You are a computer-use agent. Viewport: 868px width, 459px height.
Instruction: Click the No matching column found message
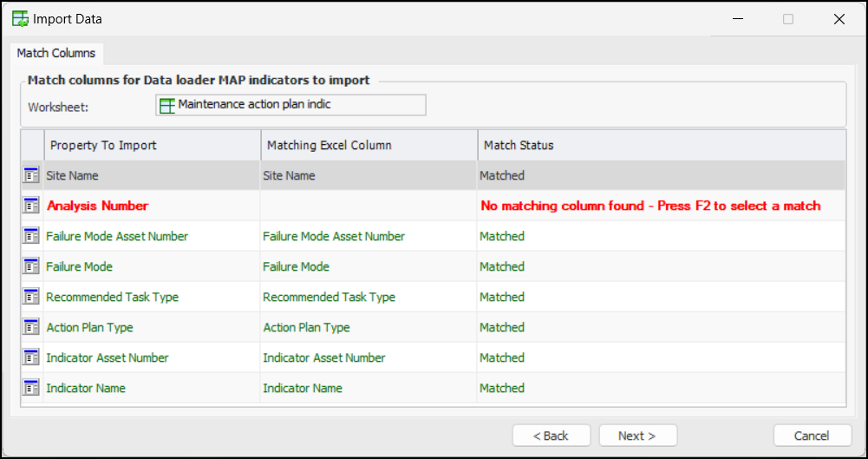pyautogui.click(x=650, y=206)
